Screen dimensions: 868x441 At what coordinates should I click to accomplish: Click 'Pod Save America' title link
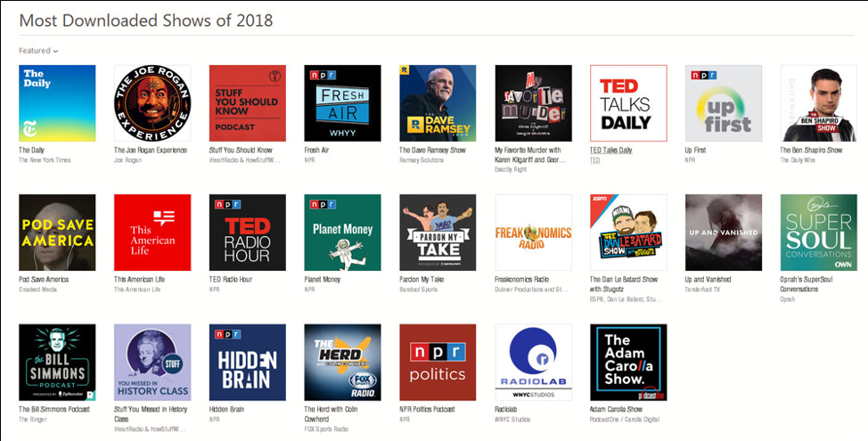pyautogui.click(x=44, y=280)
